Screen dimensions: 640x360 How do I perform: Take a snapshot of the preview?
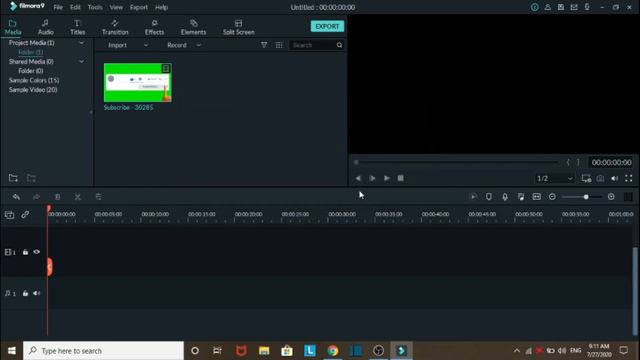(600, 178)
